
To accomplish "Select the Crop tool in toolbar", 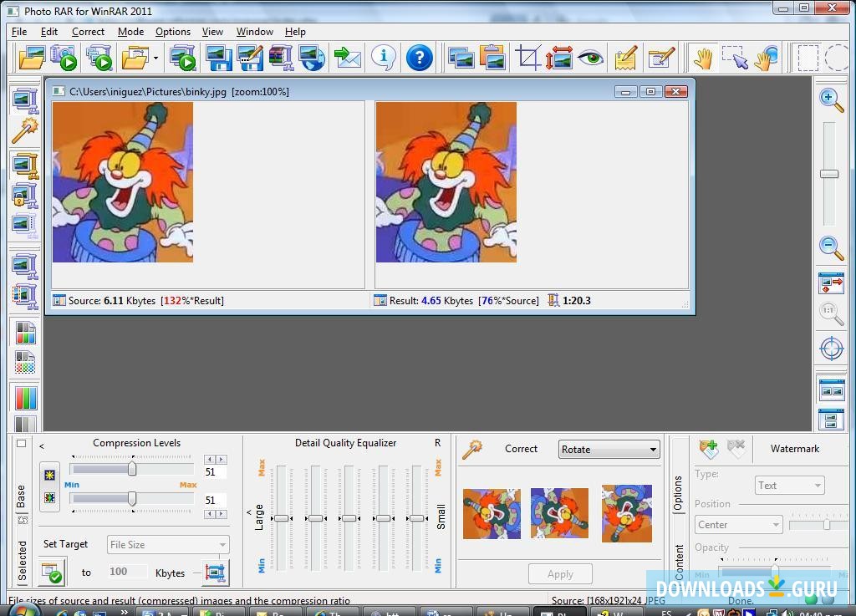I will (527, 58).
